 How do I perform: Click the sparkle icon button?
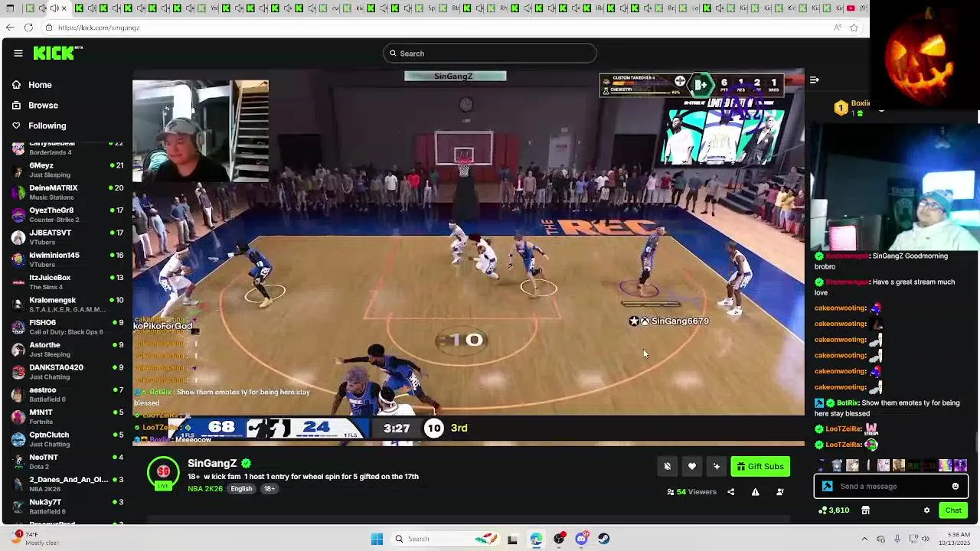coord(717,467)
